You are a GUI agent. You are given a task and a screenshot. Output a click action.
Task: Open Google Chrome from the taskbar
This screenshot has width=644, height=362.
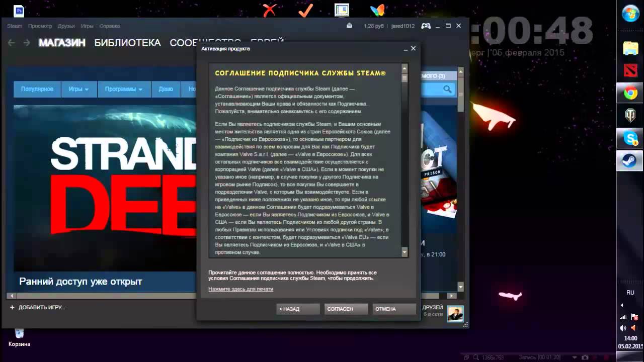[x=630, y=93]
